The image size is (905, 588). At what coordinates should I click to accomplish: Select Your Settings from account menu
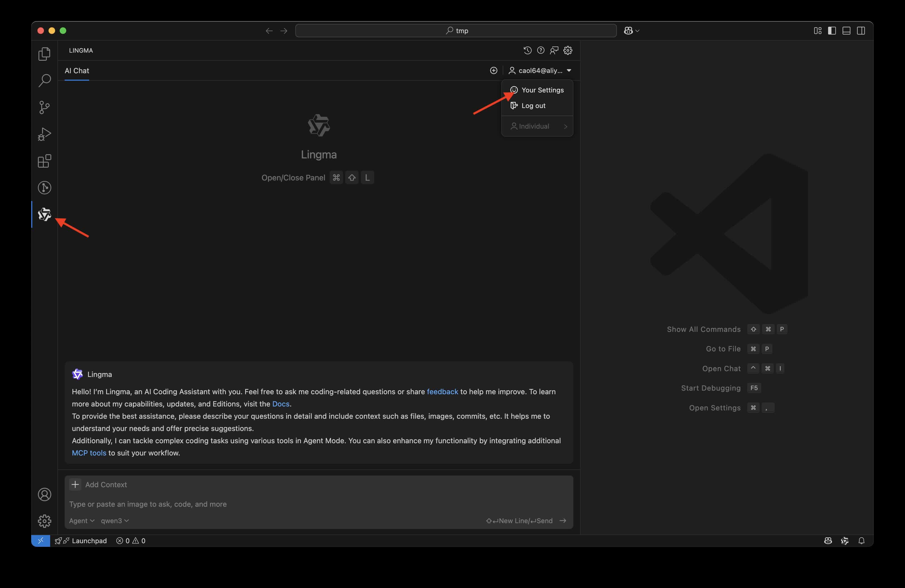[x=537, y=90]
